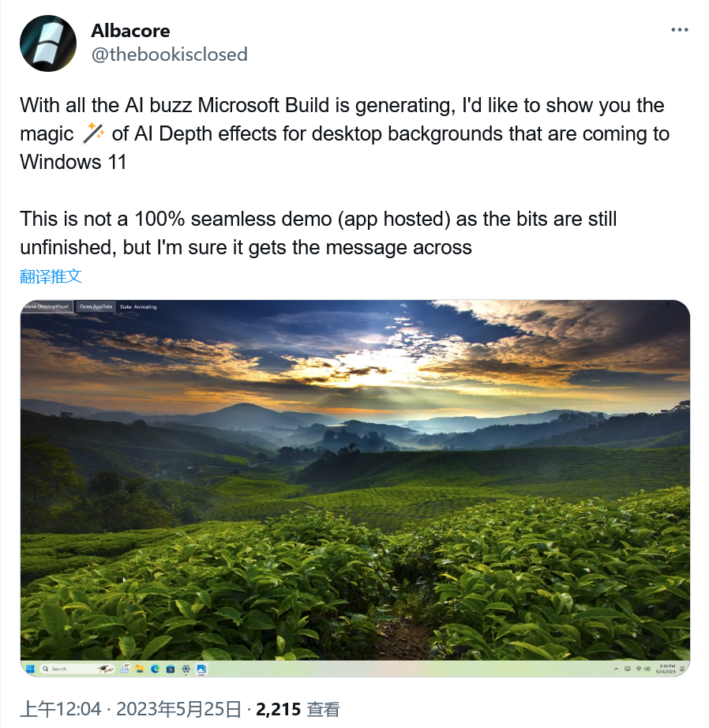Open the weather widget icon on taskbar
This screenshot has height=728, width=709.
pos(125,669)
